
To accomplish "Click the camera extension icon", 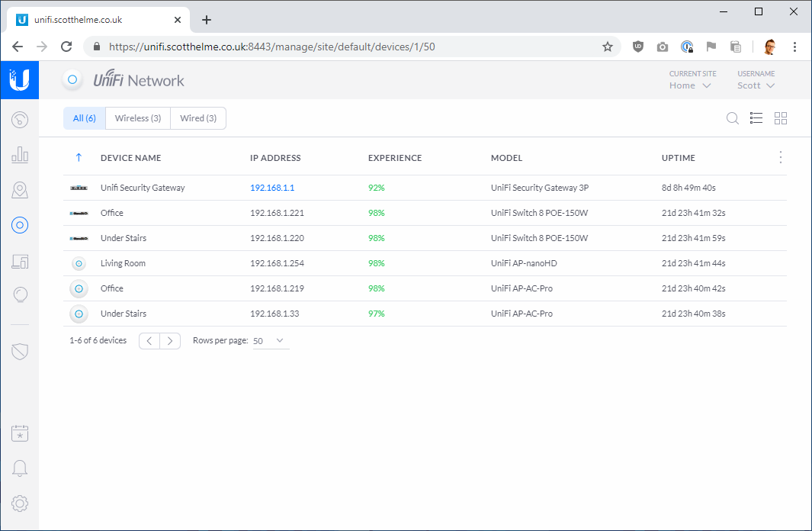I will click(x=663, y=47).
